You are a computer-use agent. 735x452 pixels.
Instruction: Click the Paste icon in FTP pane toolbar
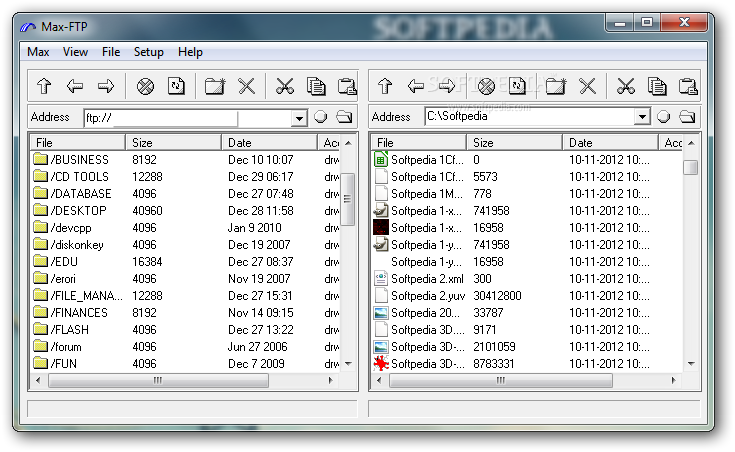pos(347,86)
